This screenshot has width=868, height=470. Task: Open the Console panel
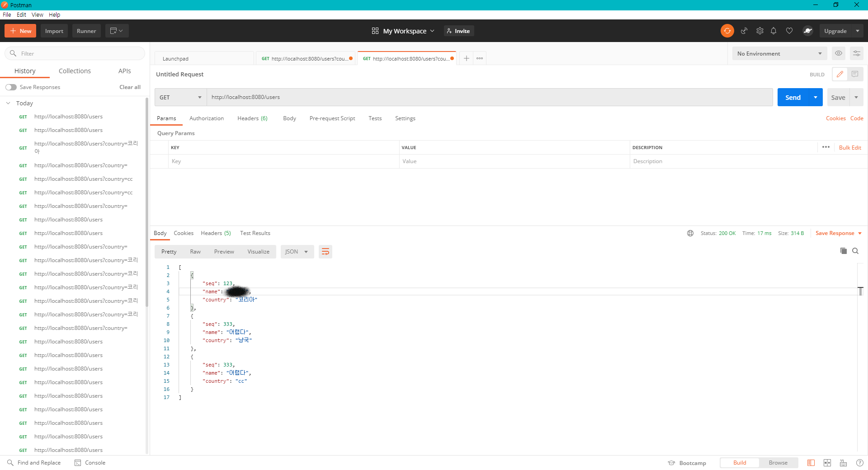(90, 463)
